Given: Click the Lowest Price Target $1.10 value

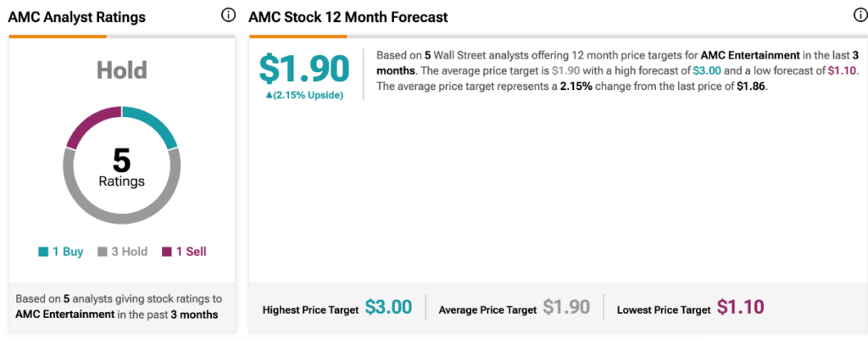Looking at the screenshot, I should tap(741, 309).
